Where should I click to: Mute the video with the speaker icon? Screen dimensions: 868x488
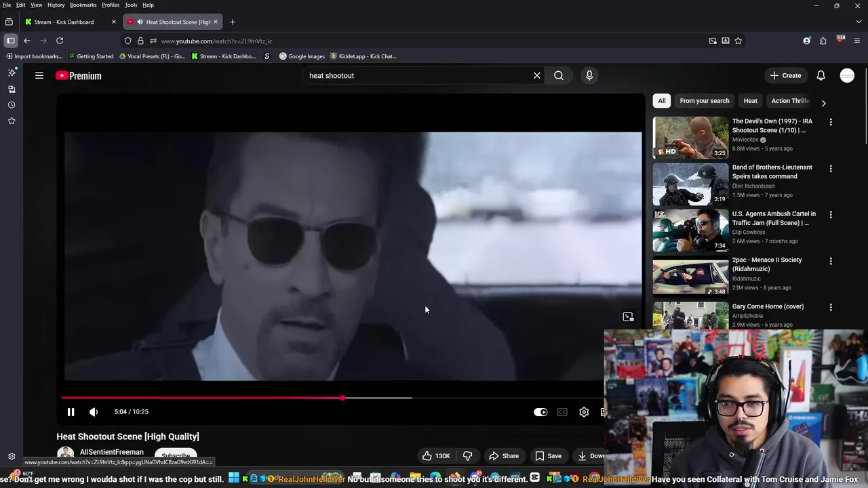94,411
